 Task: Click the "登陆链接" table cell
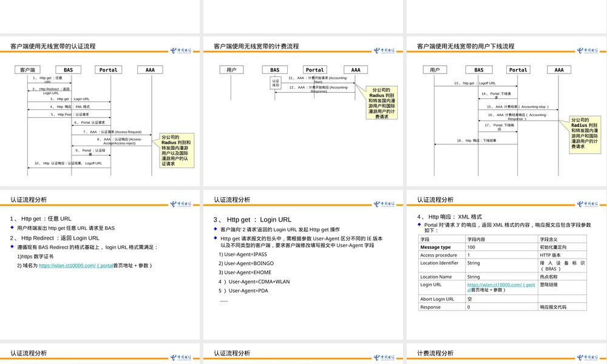tap(562, 288)
